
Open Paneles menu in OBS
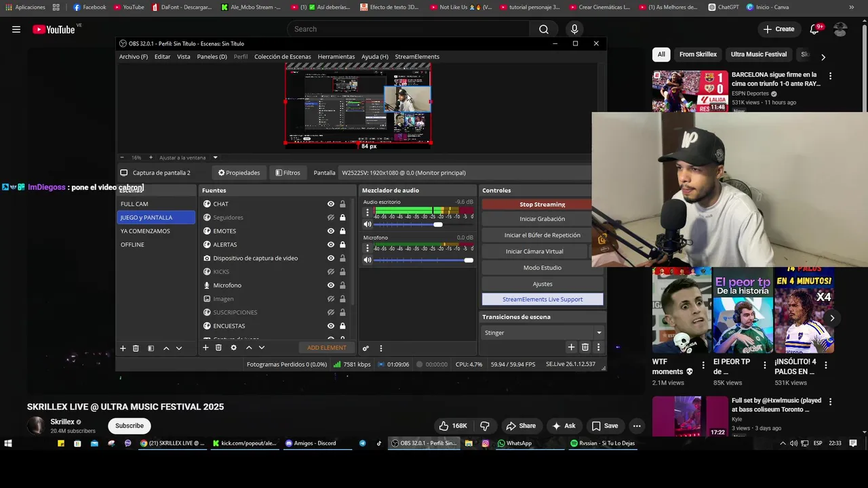(x=212, y=57)
